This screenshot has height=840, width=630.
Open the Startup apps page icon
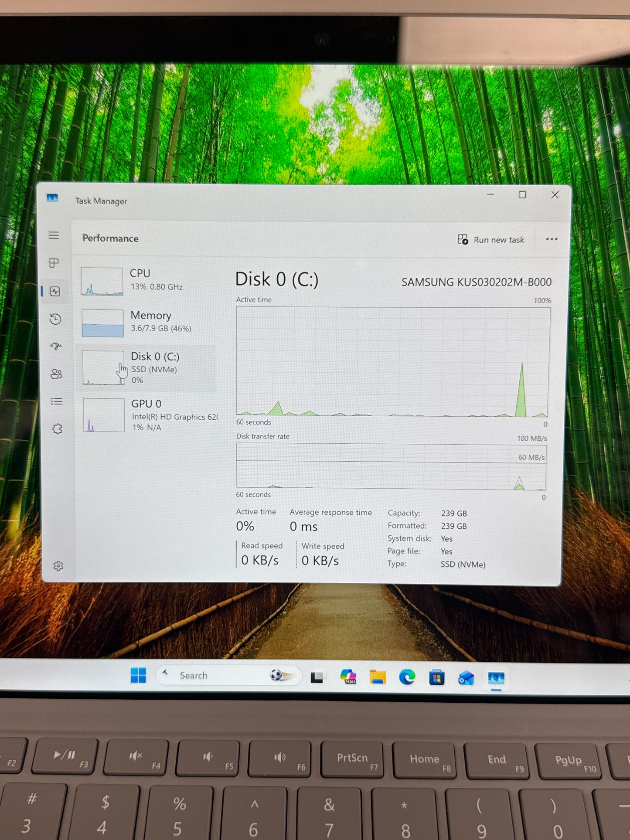click(x=56, y=347)
